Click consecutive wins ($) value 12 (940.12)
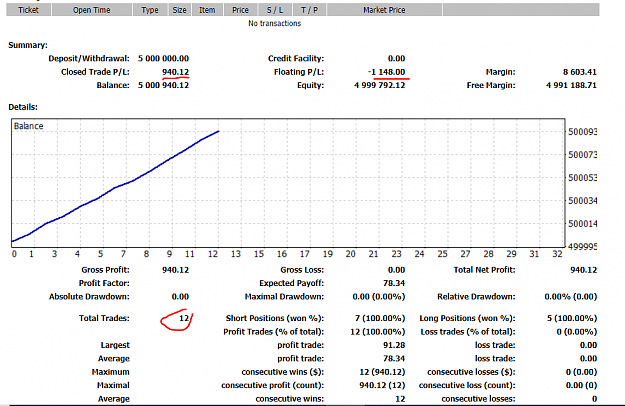The image size is (625, 406). pyautogui.click(x=382, y=372)
